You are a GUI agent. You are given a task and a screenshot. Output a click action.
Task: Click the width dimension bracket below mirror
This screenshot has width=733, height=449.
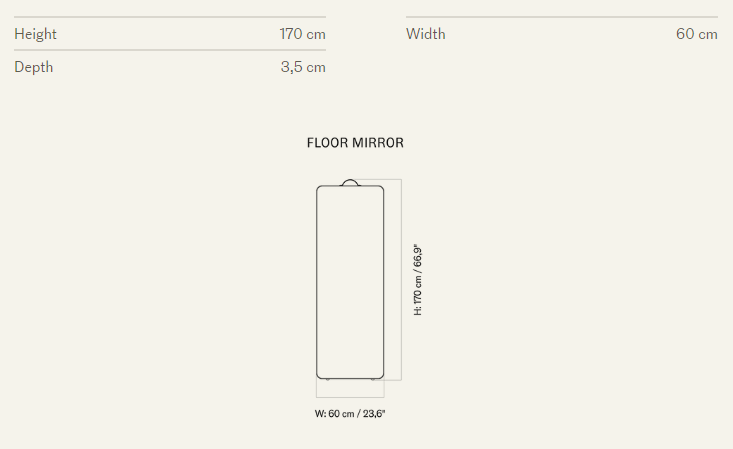coord(350,397)
